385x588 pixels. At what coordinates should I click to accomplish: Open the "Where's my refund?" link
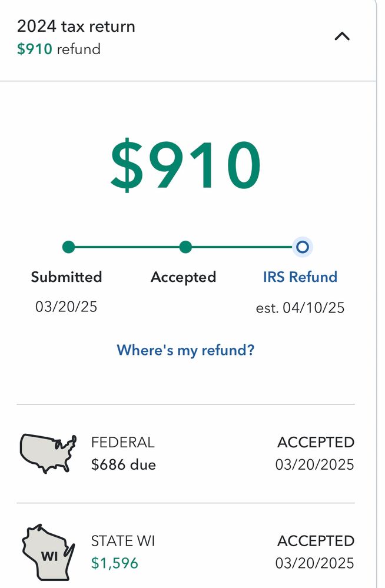pos(185,350)
